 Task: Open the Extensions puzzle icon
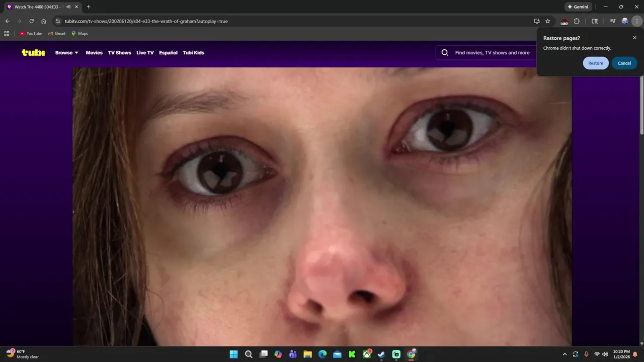[577, 21]
